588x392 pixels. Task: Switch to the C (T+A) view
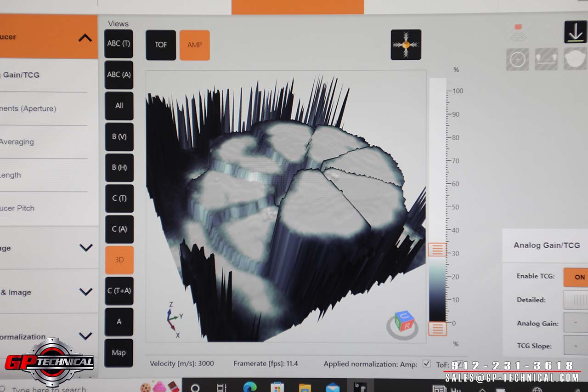tap(119, 290)
